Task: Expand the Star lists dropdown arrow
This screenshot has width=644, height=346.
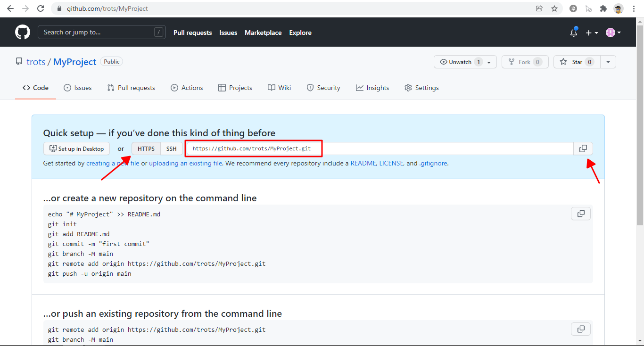Action: (x=608, y=62)
